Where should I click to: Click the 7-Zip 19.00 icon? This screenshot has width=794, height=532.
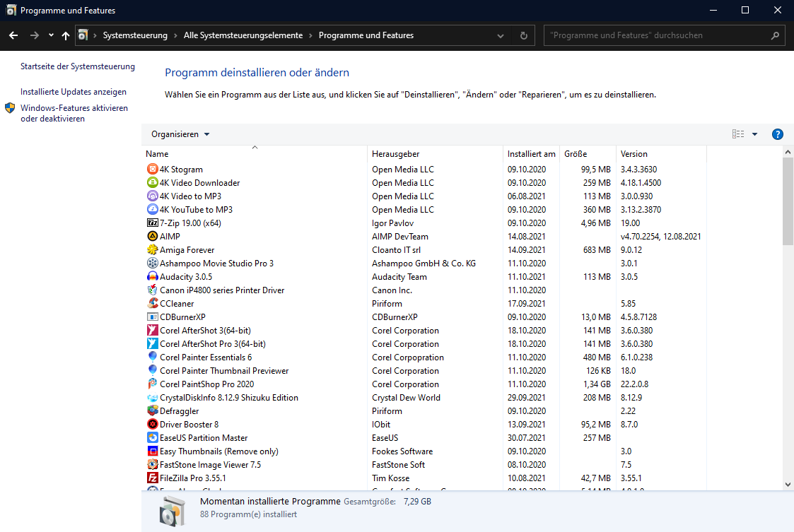pos(152,223)
